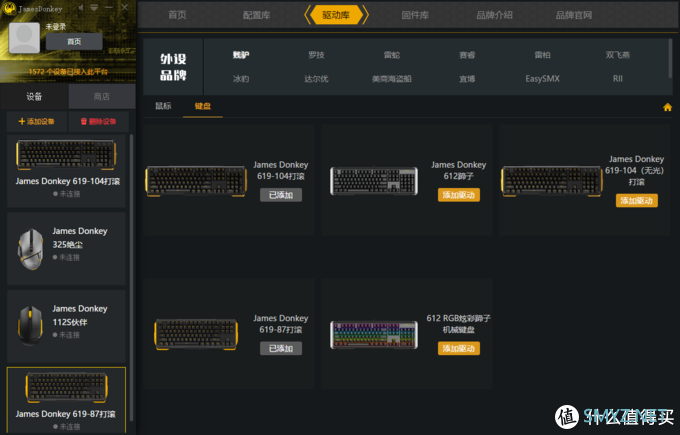Click 添加驱动 button for 612蹄子

459,195
